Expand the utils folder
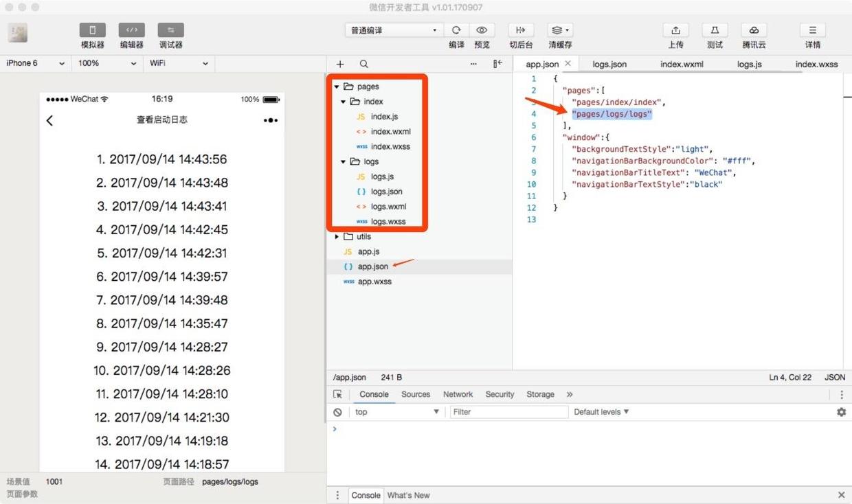 tap(337, 237)
